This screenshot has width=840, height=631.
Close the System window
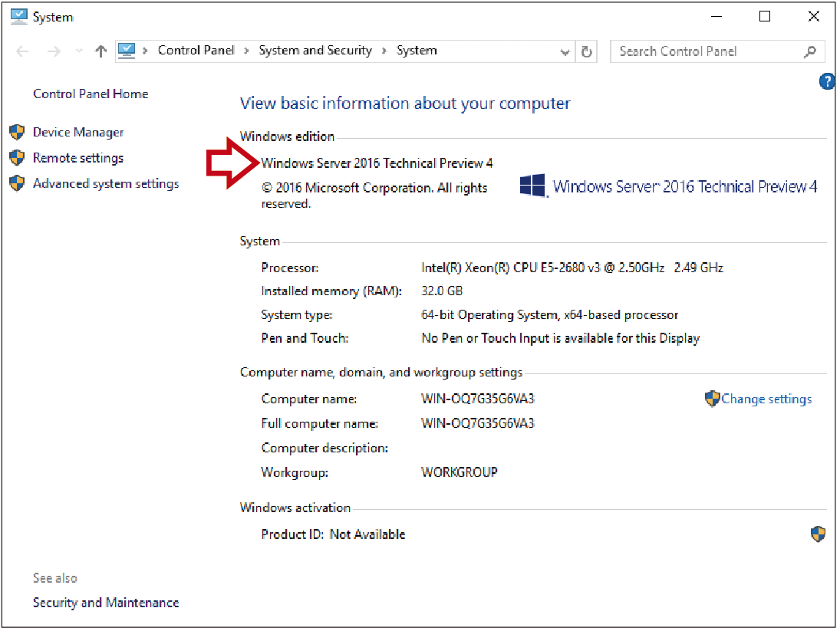(x=814, y=17)
